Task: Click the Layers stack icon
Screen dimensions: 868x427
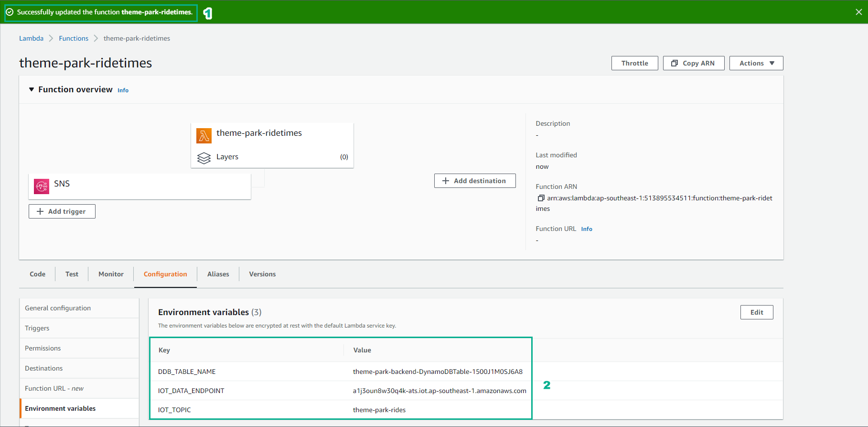Action: [x=204, y=158]
